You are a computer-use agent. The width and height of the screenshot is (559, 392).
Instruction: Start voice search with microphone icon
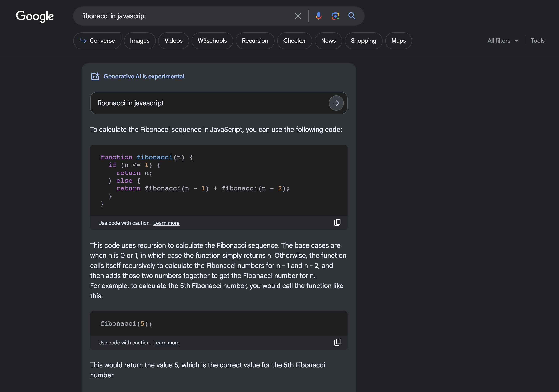click(318, 16)
